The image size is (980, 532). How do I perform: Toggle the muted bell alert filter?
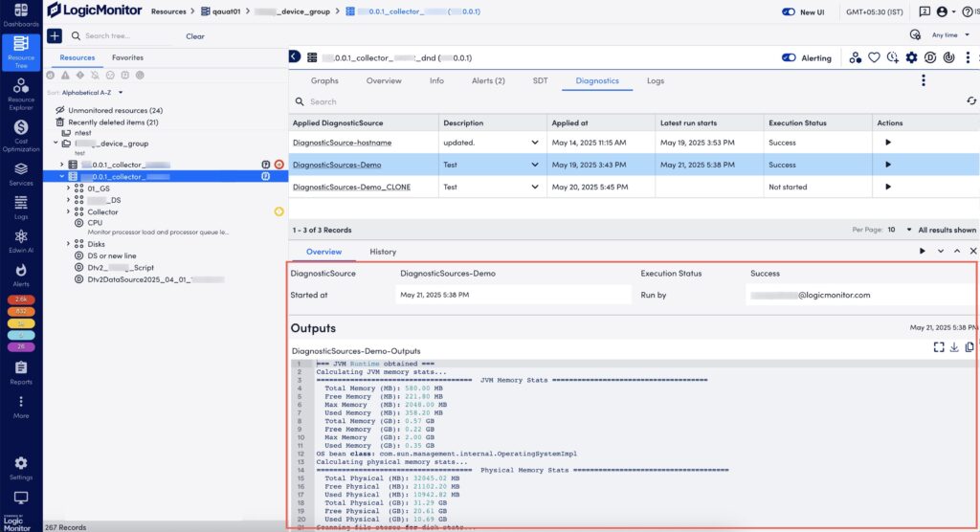click(x=95, y=75)
